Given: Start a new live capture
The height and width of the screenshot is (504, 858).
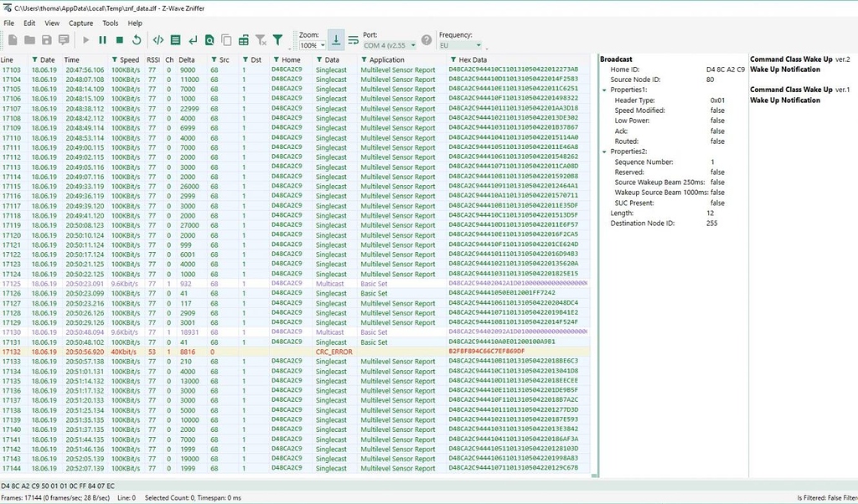Looking at the screenshot, I should pos(85,39).
